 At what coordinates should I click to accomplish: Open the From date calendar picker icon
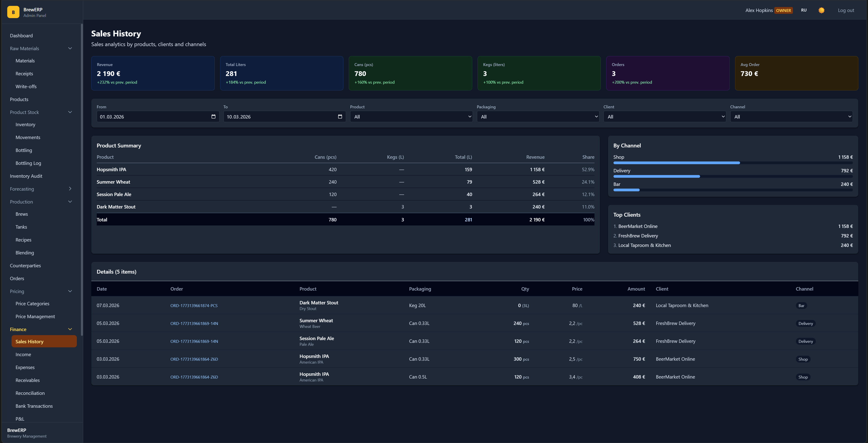(213, 117)
